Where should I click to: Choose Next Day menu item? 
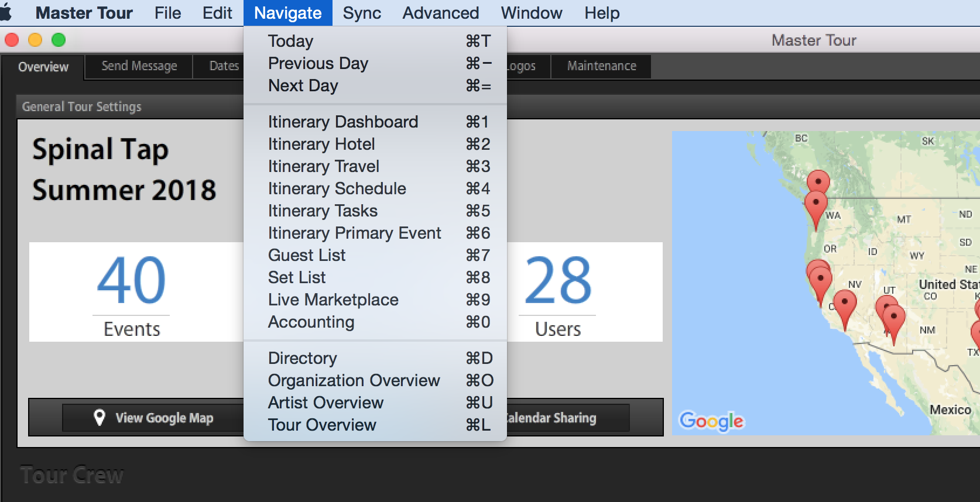pos(375,85)
